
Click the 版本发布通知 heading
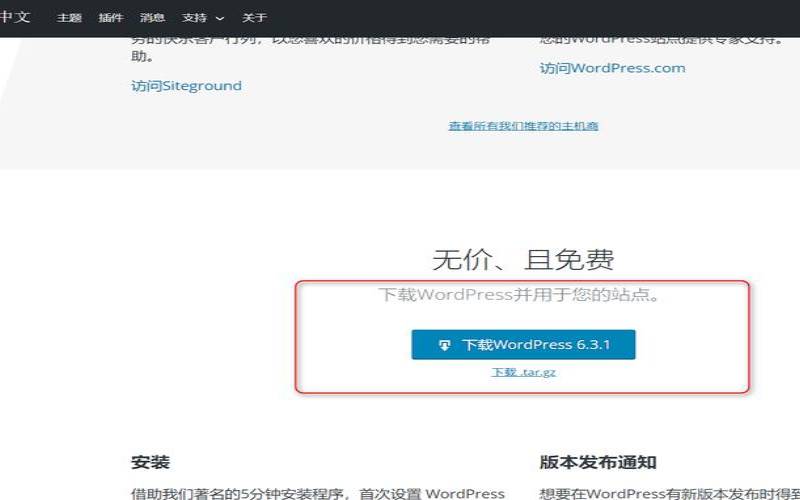tap(598, 462)
